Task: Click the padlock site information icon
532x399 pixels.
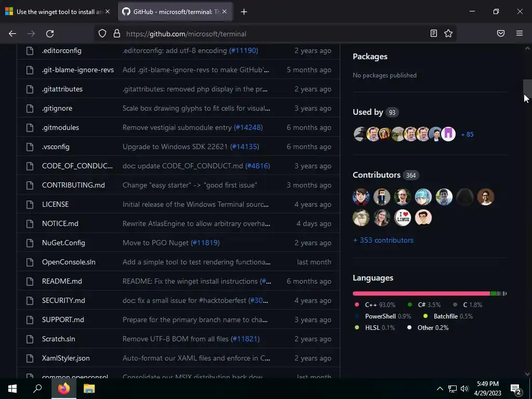Action: [x=117, y=34]
